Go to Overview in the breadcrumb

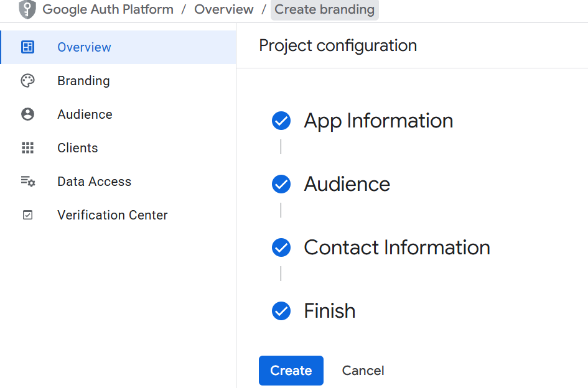[224, 9]
